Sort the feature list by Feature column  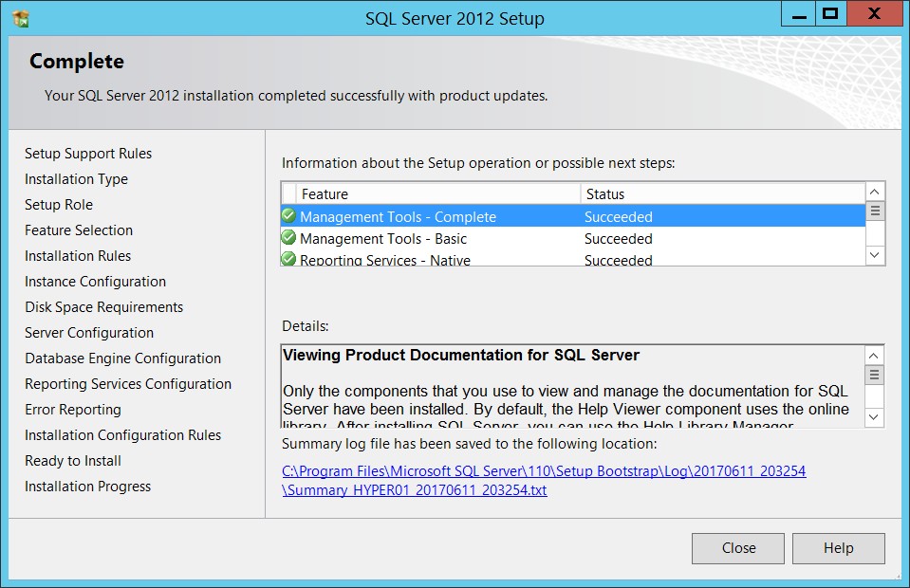pos(438,193)
